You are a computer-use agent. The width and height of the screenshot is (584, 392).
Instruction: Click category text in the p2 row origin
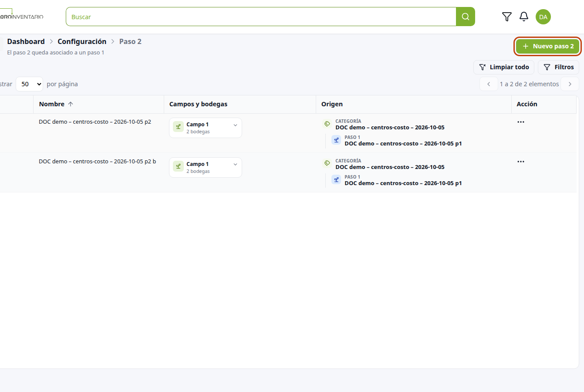[390, 128]
